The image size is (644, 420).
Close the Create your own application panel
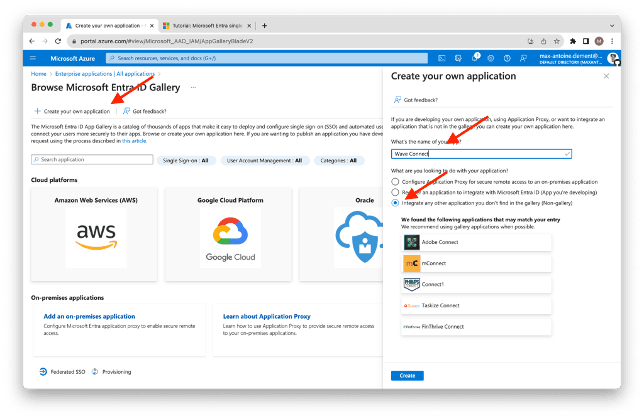click(x=606, y=76)
